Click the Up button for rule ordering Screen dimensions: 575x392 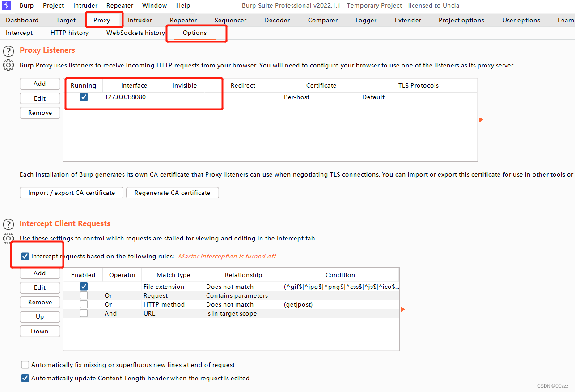pyautogui.click(x=40, y=316)
